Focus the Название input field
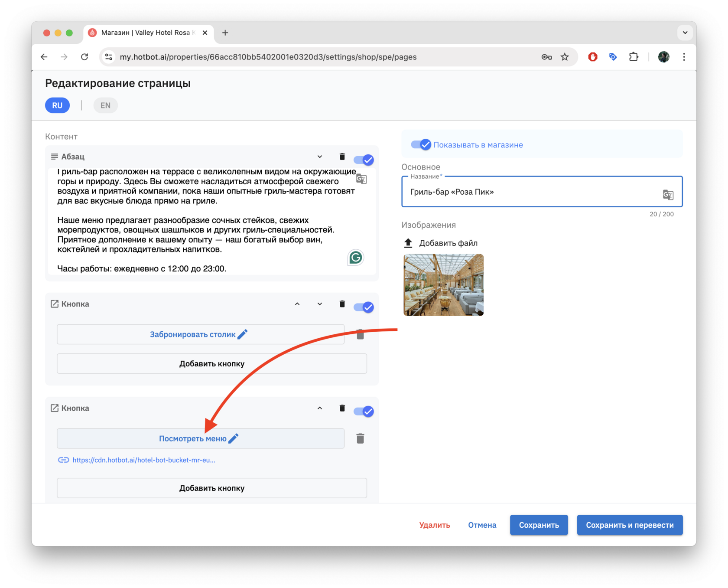This screenshot has width=728, height=588. [x=542, y=192]
